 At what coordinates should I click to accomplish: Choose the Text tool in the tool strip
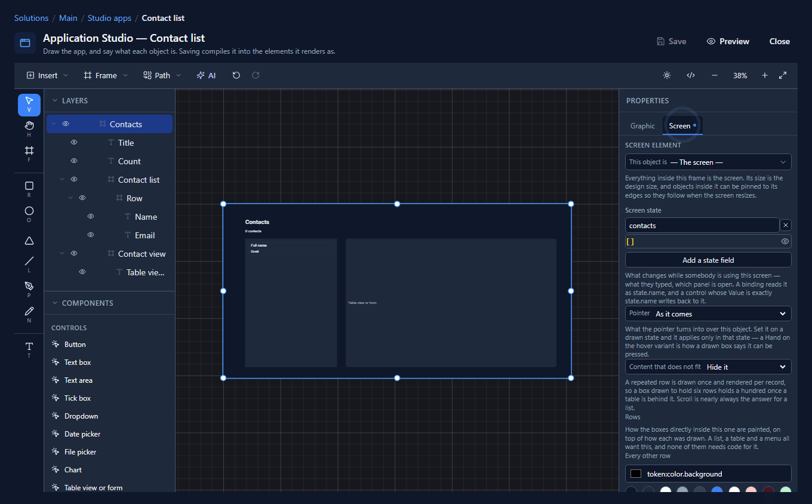point(29,349)
